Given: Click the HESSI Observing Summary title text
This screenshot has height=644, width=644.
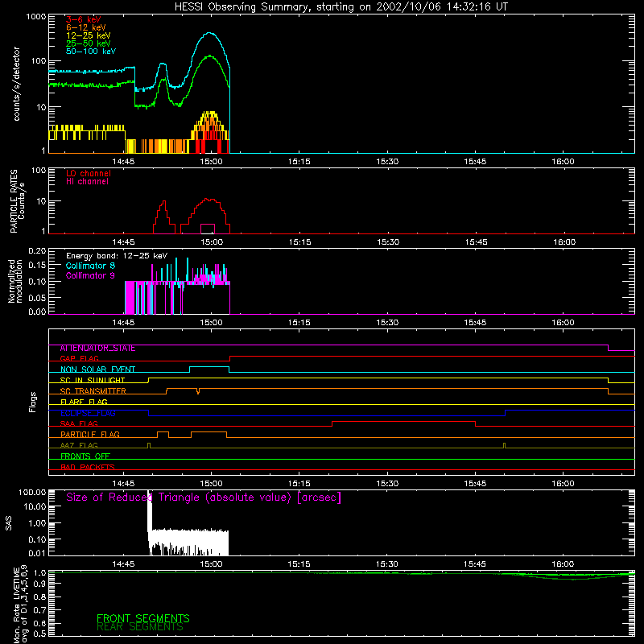Looking at the screenshot, I should point(341,7).
